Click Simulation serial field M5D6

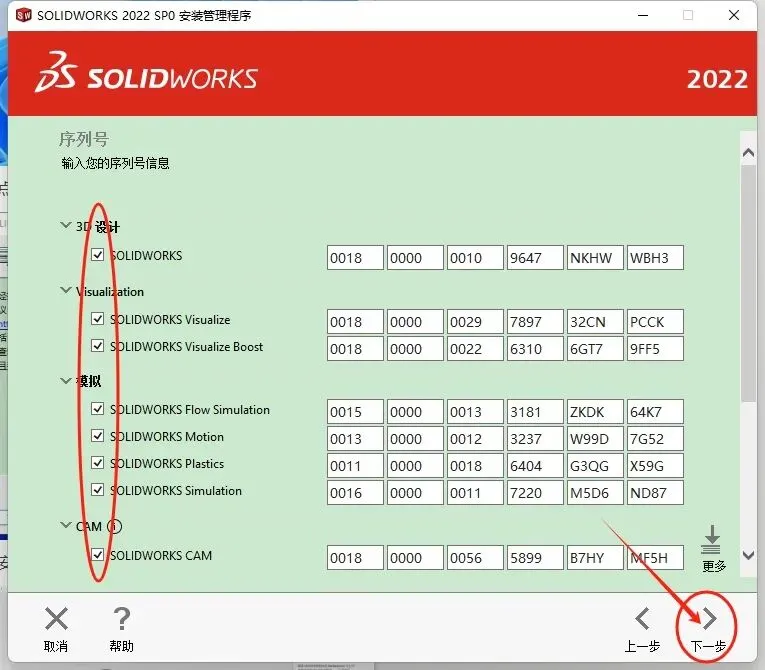coord(595,493)
